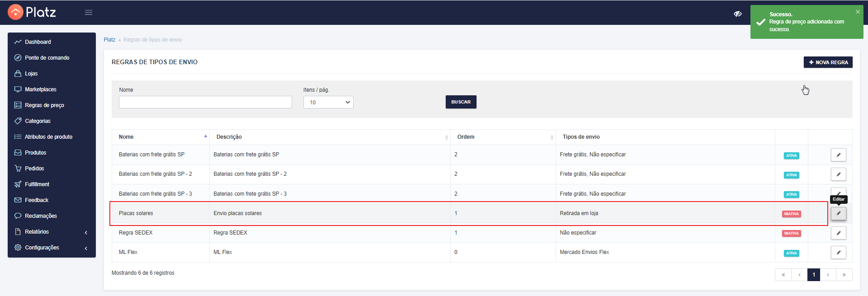Viewport: 868px width, 296px height.
Task: Click the Categorias tag icon
Action: point(18,121)
